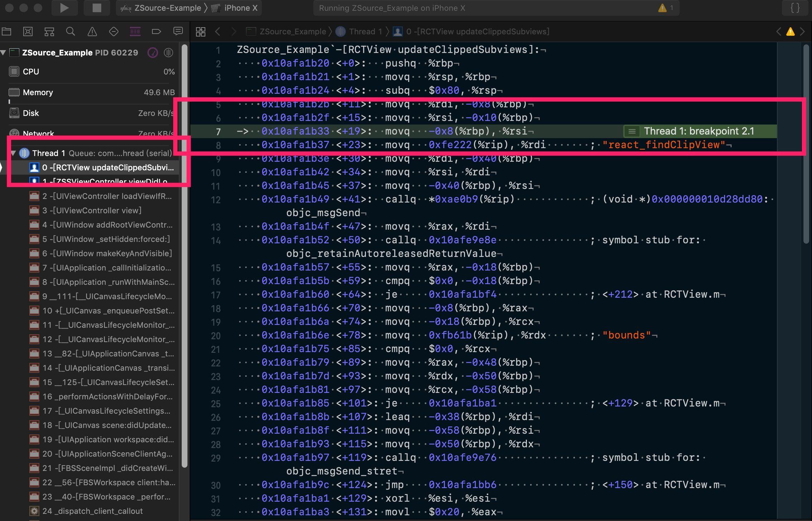Click the icon beside breakpoint 2.1 annotation

coord(632,131)
